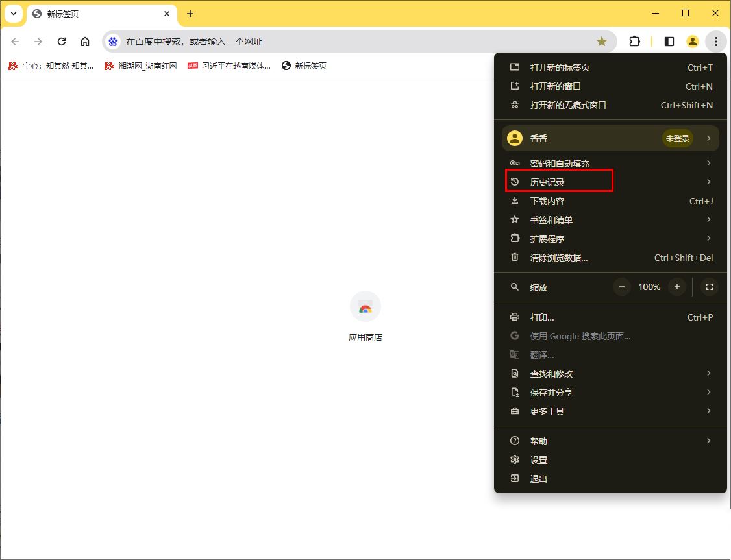Open 查找和修改 menu entry

[x=610, y=374]
